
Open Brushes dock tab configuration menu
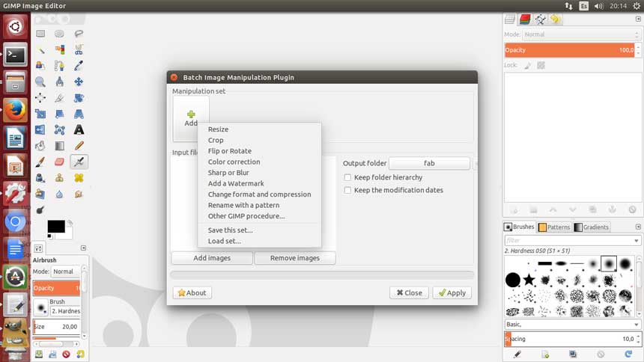pos(638,227)
